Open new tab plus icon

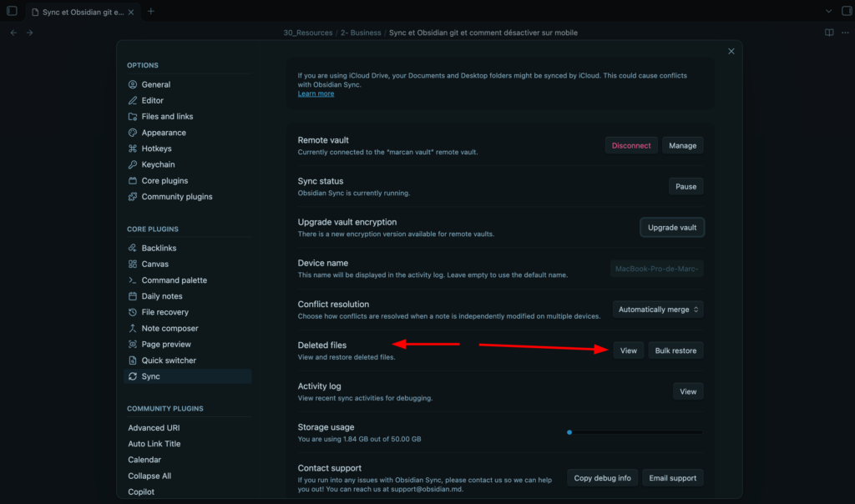[x=151, y=11]
